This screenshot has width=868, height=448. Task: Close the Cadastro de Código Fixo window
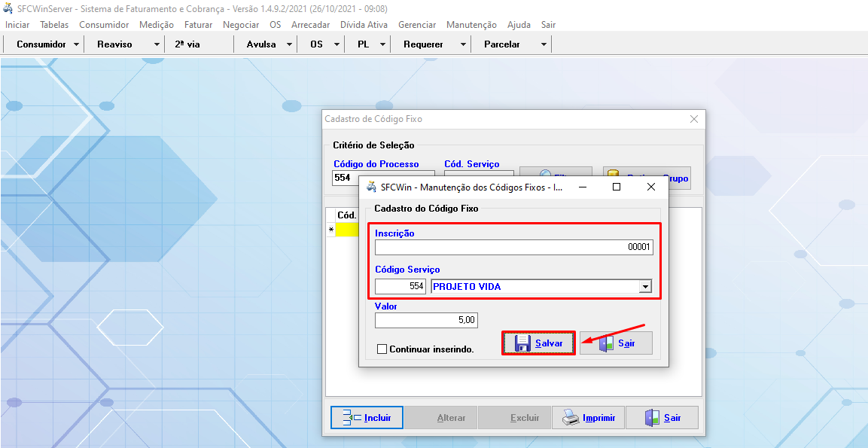[x=694, y=119]
